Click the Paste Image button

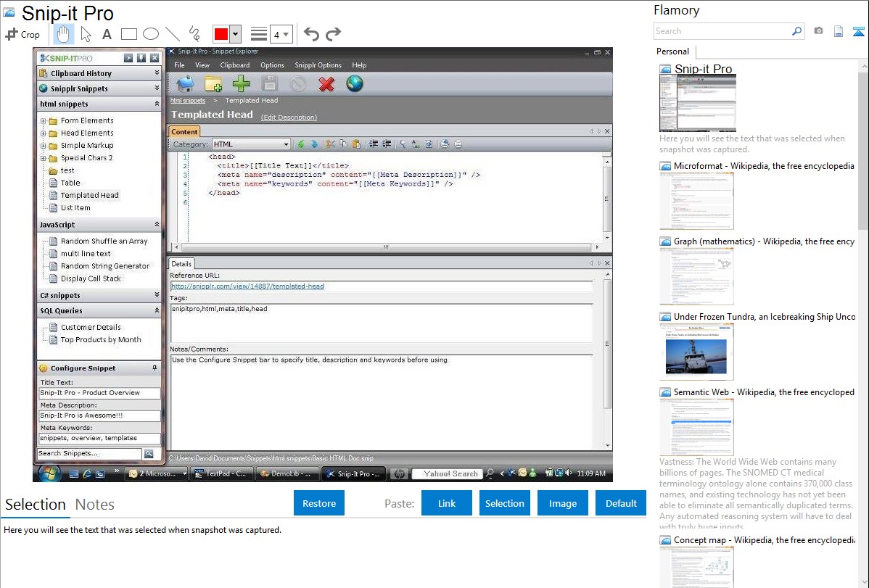[x=563, y=503]
